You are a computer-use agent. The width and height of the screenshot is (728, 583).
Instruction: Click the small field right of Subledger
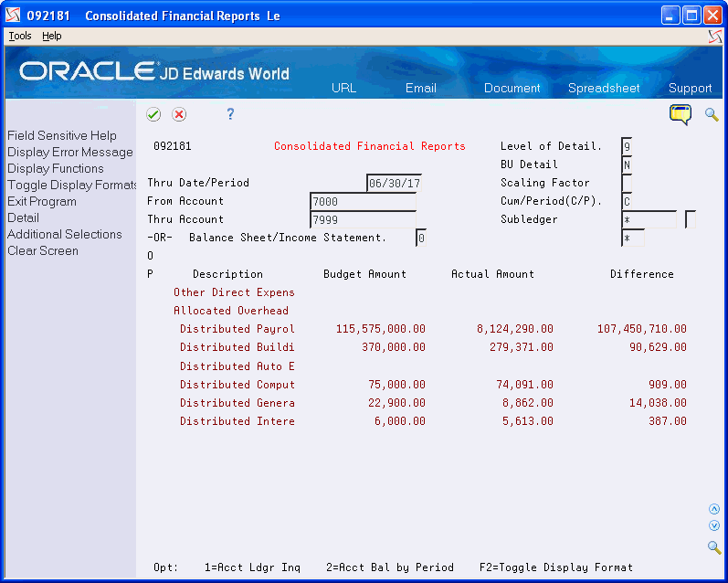tap(691, 219)
